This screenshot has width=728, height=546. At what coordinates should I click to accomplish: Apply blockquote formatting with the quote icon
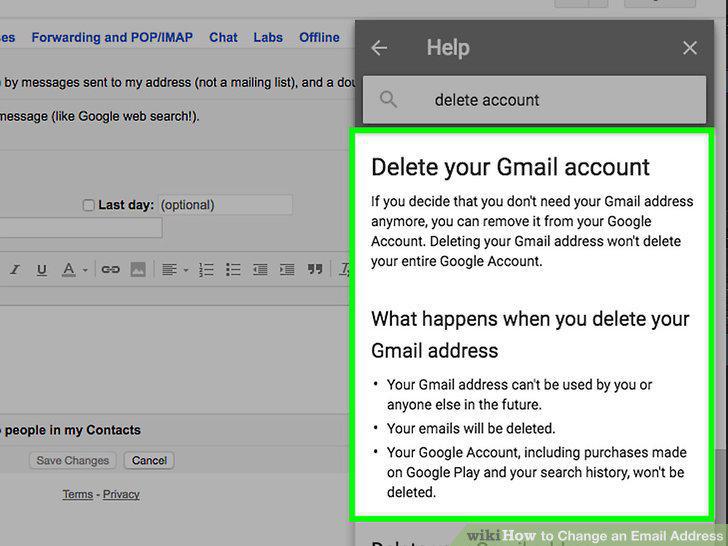315,269
